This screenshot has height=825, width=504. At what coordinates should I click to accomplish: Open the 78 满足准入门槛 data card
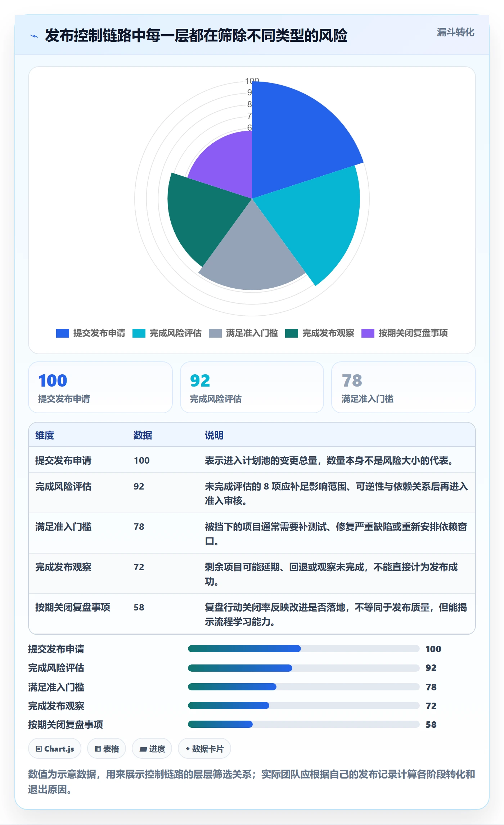pos(404,387)
